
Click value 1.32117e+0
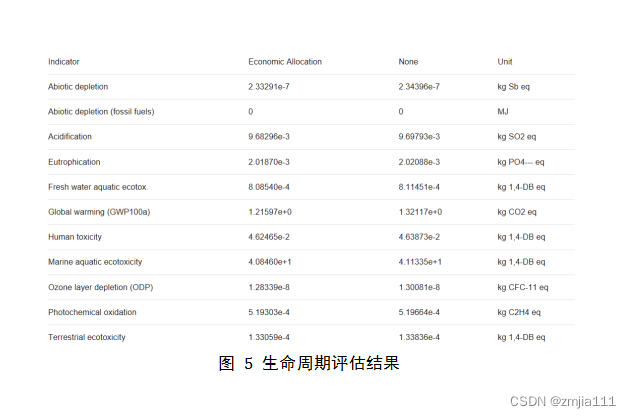(x=420, y=212)
